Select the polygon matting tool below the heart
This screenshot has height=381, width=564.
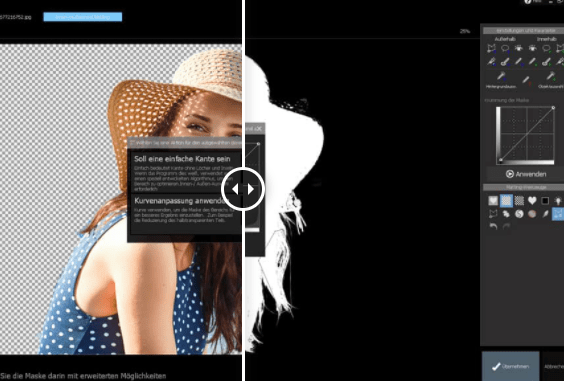(x=493, y=214)
